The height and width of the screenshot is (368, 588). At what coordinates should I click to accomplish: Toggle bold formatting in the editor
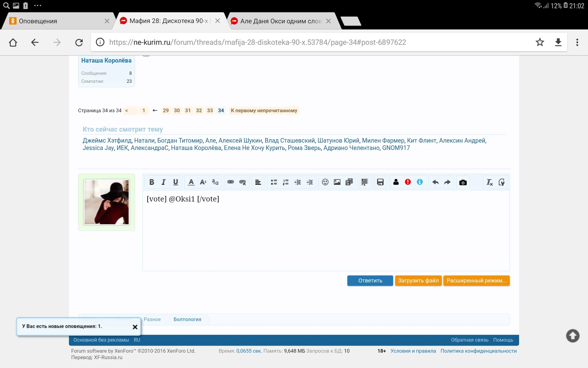[152, 182]
